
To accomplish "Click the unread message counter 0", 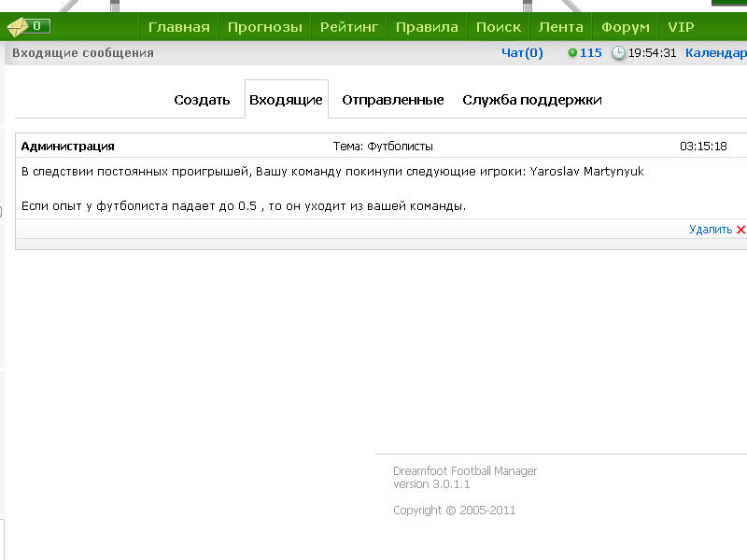I will [x=36, y=26].
